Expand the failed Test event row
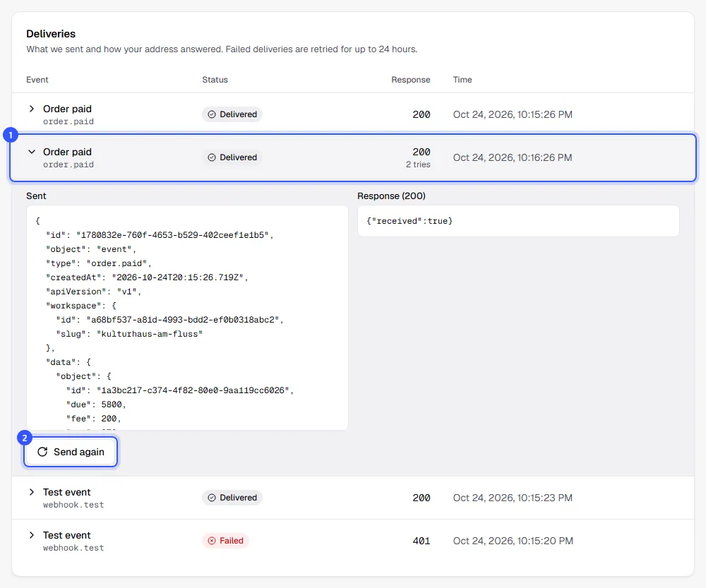 [x=32, y=535]
